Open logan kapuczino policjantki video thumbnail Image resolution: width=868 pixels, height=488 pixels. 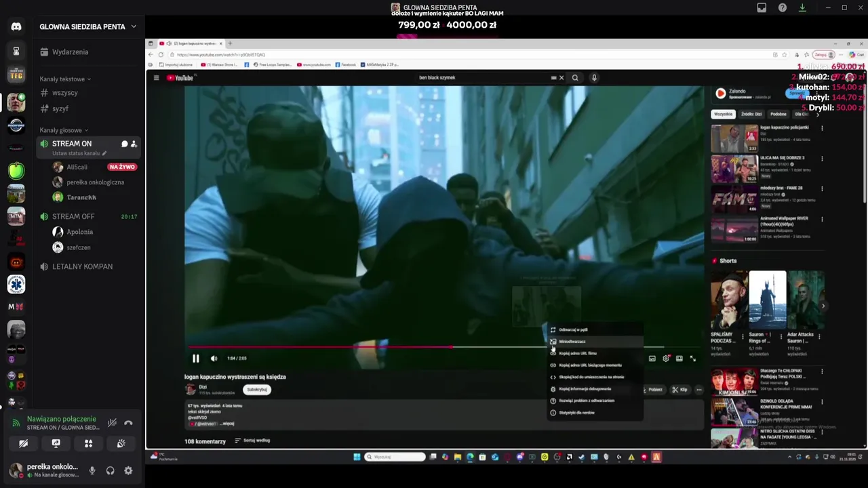pyautogui.click(x=734, y=138)
